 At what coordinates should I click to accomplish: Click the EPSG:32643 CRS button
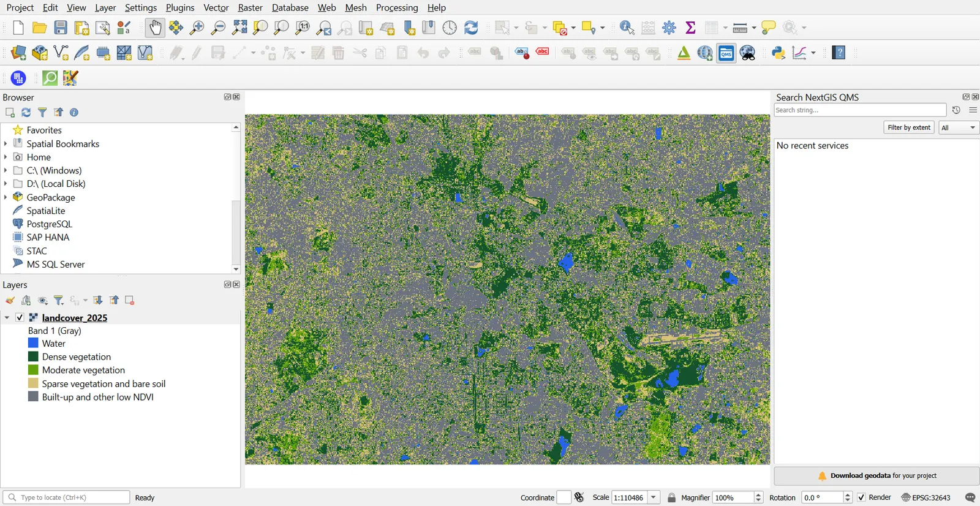click(926, 497)
